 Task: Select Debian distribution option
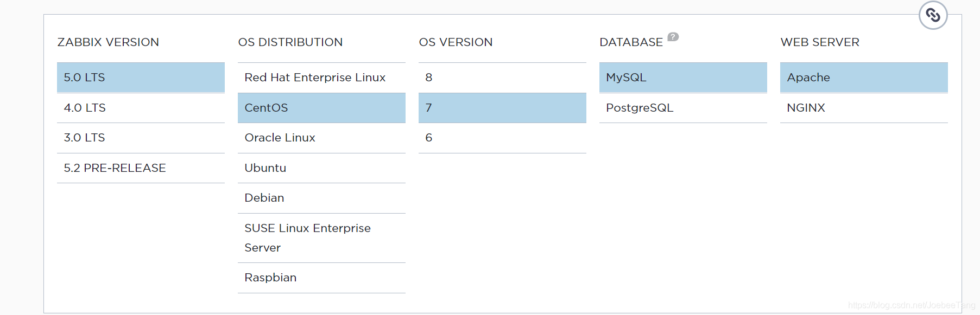pyautogui.click(x=321, y=198)
